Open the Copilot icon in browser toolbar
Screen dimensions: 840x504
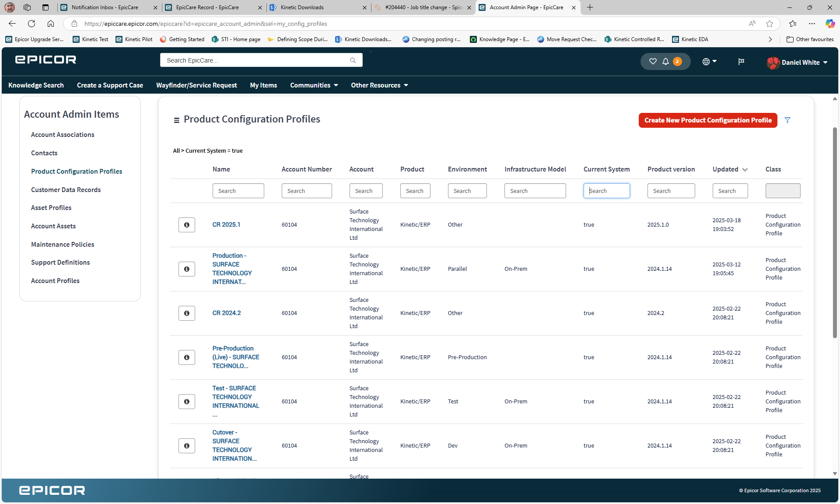830,24
